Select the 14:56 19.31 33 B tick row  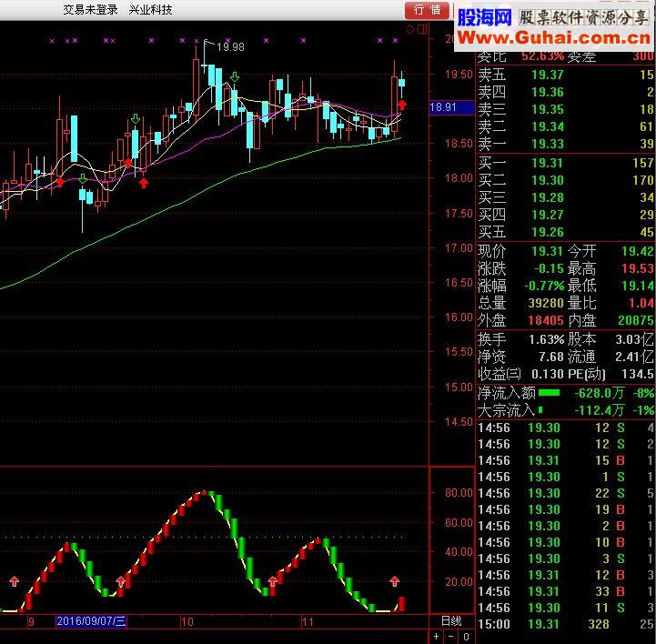coord(566,592)
